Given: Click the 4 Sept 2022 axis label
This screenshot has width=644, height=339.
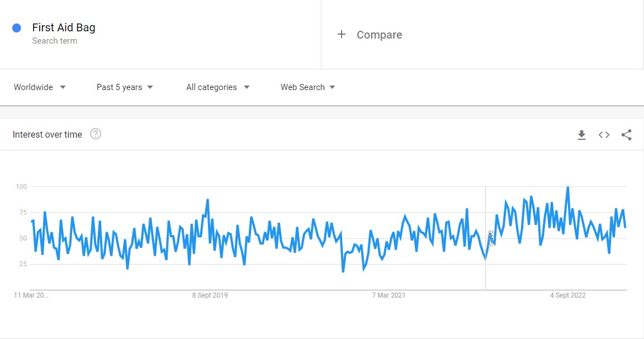Looking at the screenshot, I should pos(567,295).
